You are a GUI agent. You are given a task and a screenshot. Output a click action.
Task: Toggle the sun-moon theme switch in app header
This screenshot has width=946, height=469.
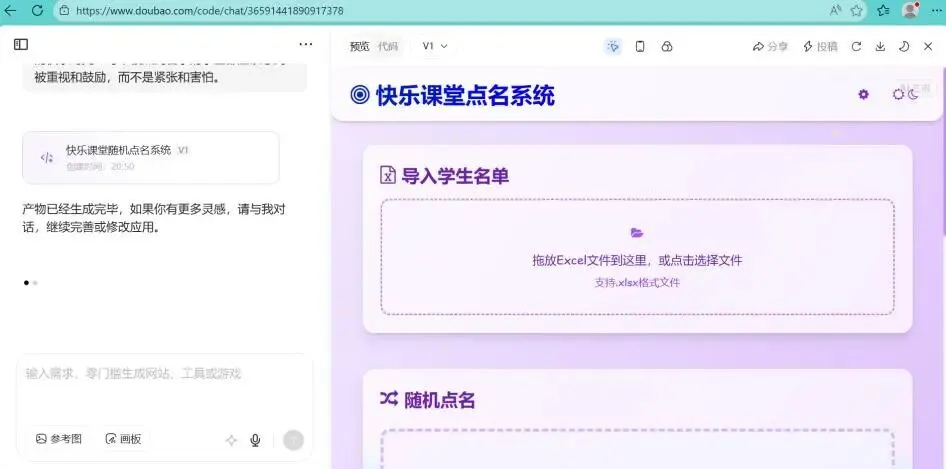pyautogui.click(x=905, y=94)
